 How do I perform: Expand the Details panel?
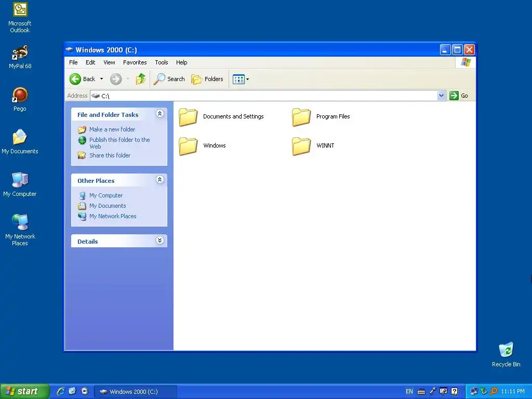tap(160, 240)
